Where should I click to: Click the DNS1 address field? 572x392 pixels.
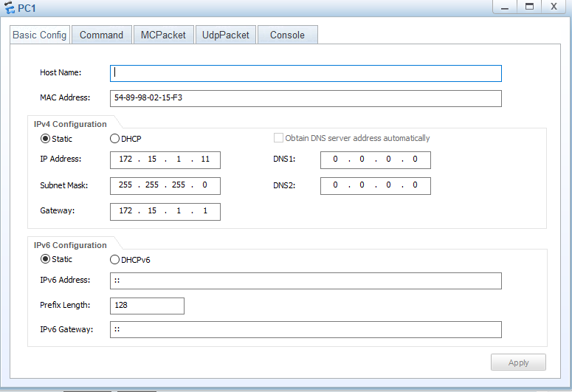(x=375, y=159)
